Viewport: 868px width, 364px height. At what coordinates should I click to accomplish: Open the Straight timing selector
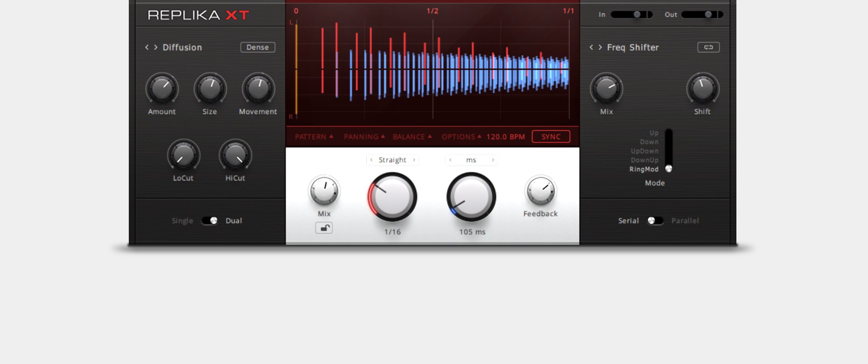pyautogui.click(x=392, y=160)
